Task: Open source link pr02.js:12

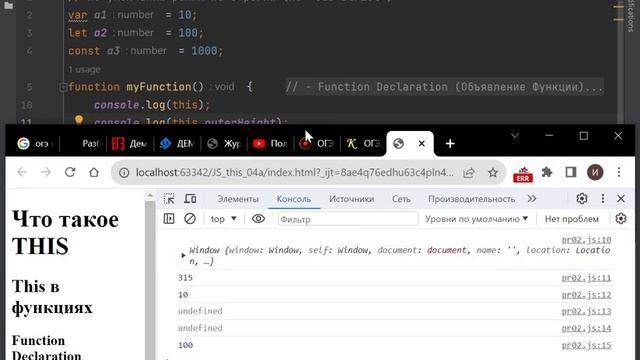Action: 586,295
